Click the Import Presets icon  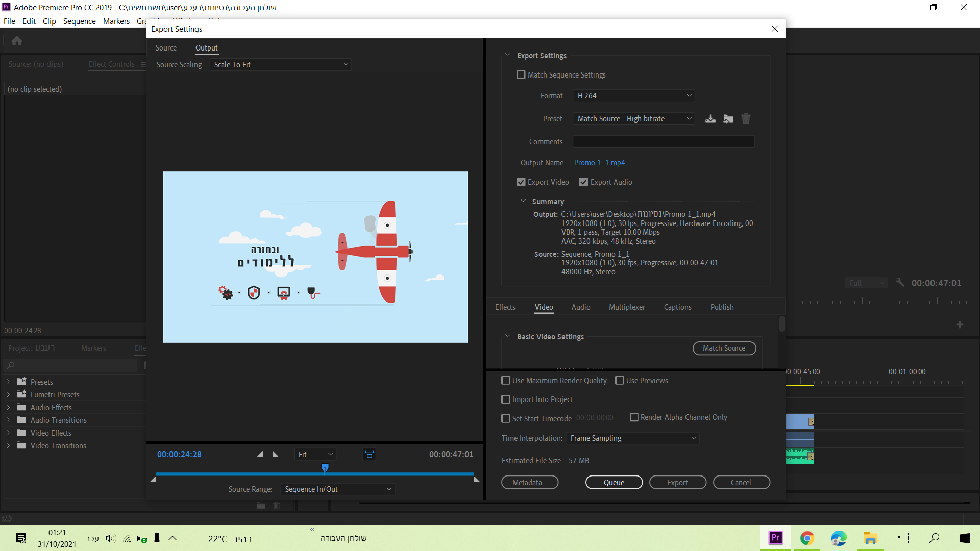click(x=728, y=119)
